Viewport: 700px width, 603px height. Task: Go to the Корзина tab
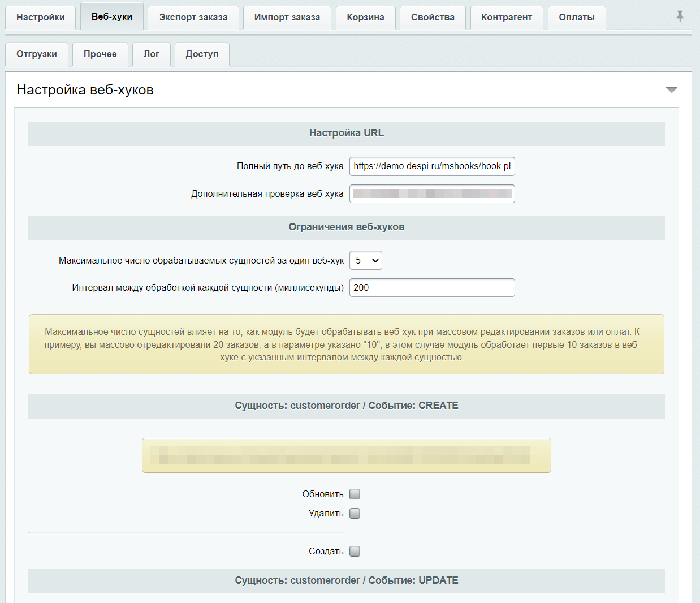[366, 18]
